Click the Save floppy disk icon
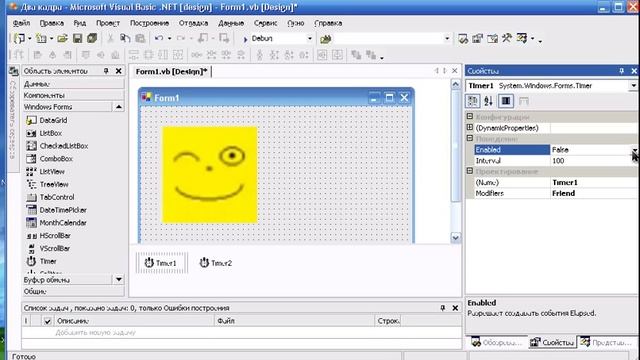The image size is (640, 360). (x=77, y=38)
